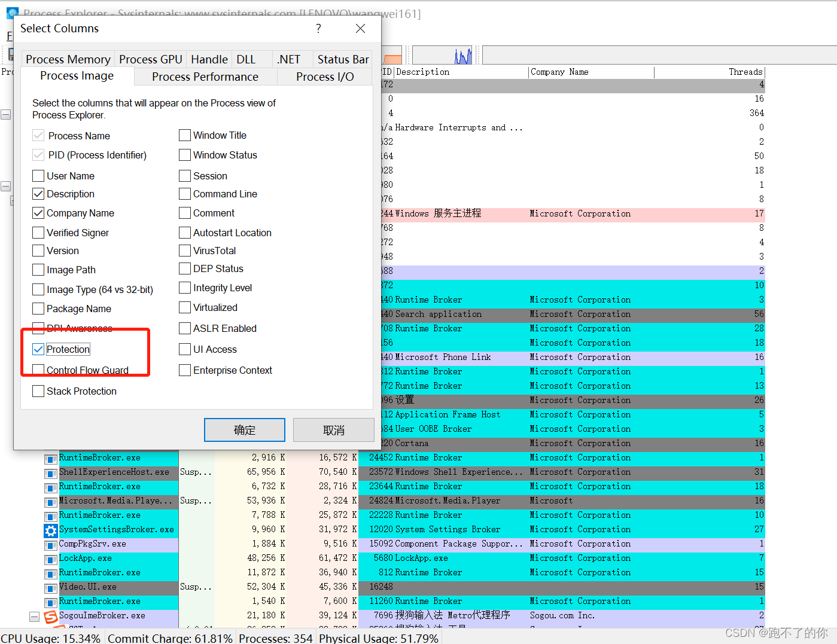Uncheck the Company Name checkbox
837x644 pixels.
click(x=38, y=213)
